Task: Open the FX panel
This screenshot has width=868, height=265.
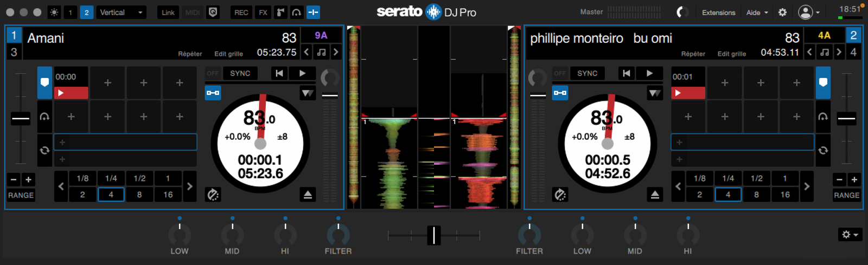Action: (x=263, y=12)
